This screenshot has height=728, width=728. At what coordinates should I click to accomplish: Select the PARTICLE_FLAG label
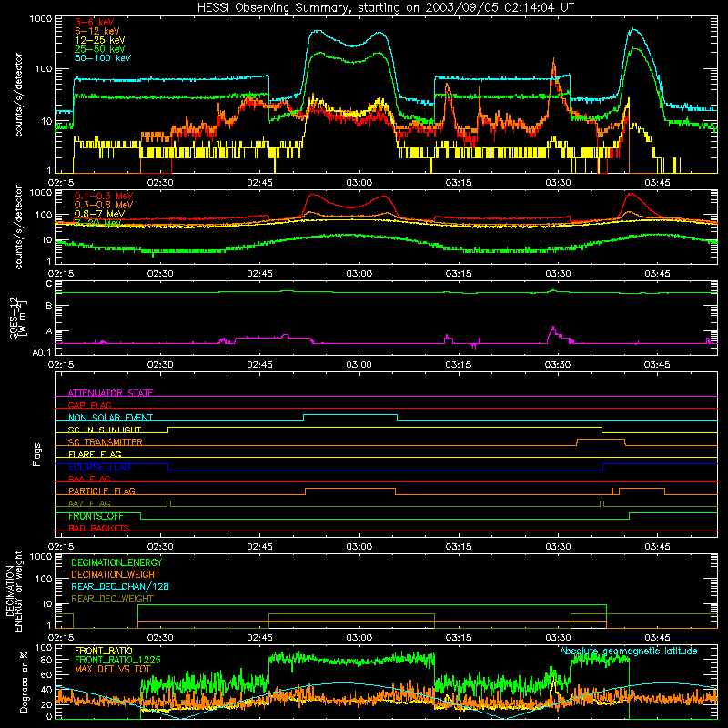tap(102, 490)
